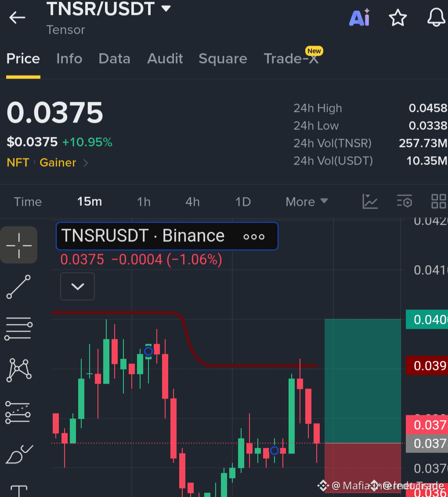This screenshot has height=497, width=448.
Task: Select the Time chart interval
Action: coord(28,202)
